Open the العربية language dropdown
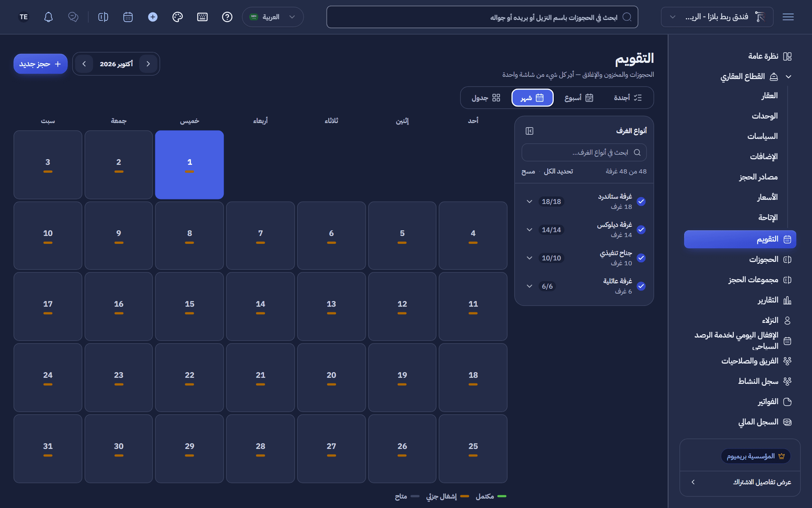This screenshot has width=812, height=508. [273, 17]
